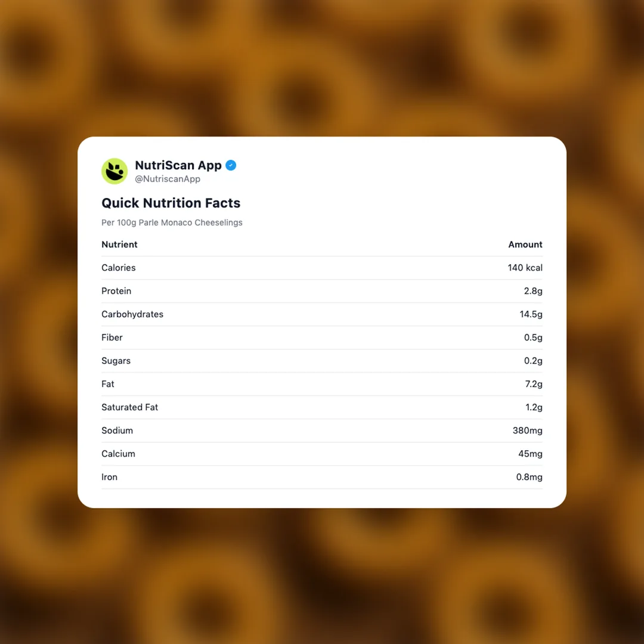Click the 380mg sodium value
The width and height of the screenshot is (644, 644).
[x=527, y=431]
